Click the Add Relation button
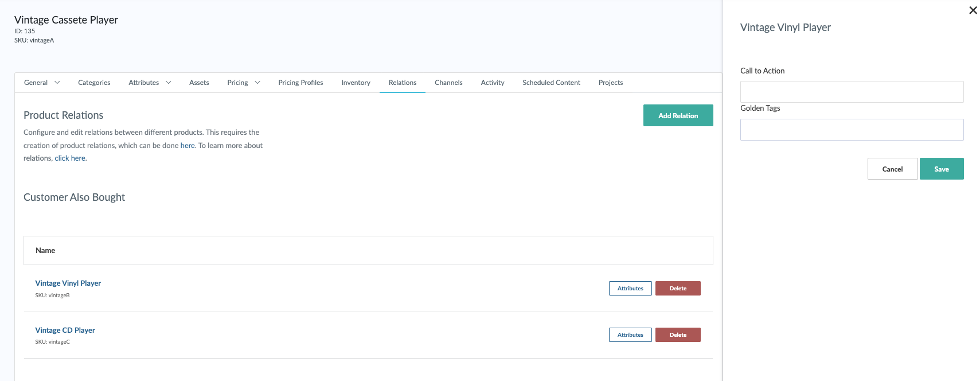Image resolution: width=980 pixels, height=381 pixels. (678, 115)
